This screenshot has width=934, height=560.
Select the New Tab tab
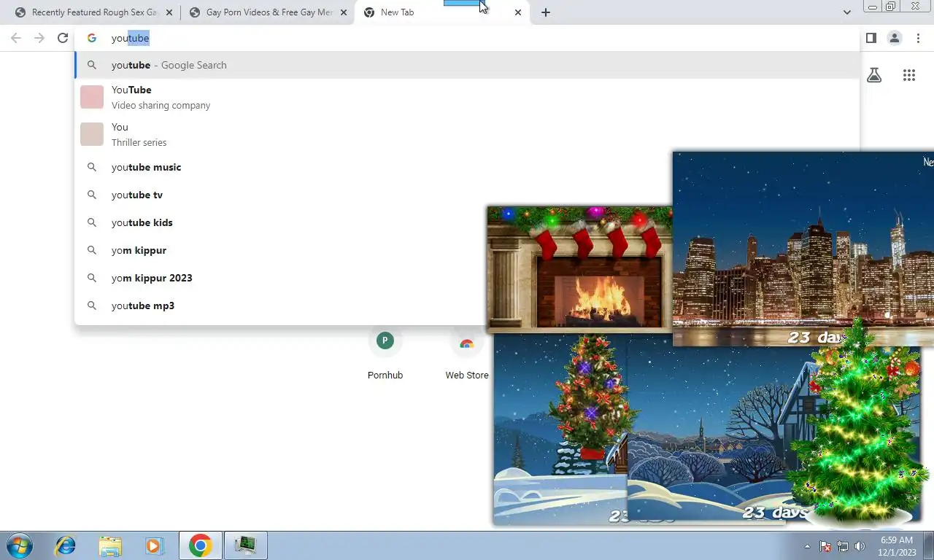point(442,12)
